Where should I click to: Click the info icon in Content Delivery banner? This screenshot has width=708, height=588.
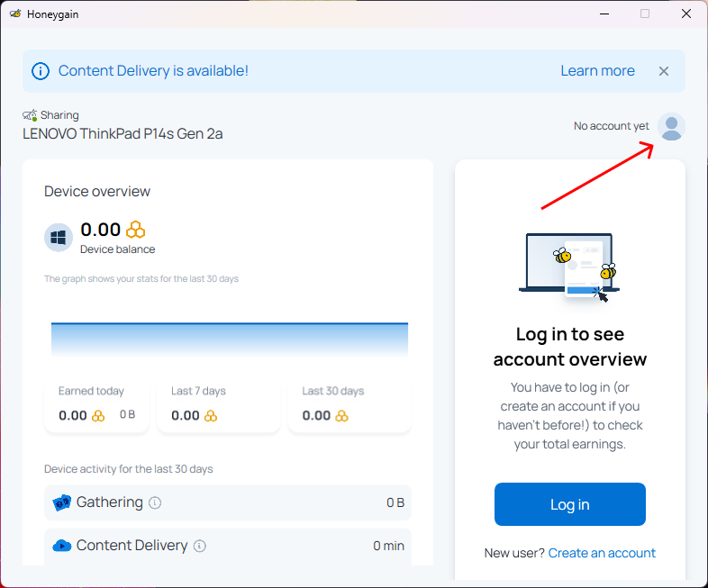[x=41, y=71]
